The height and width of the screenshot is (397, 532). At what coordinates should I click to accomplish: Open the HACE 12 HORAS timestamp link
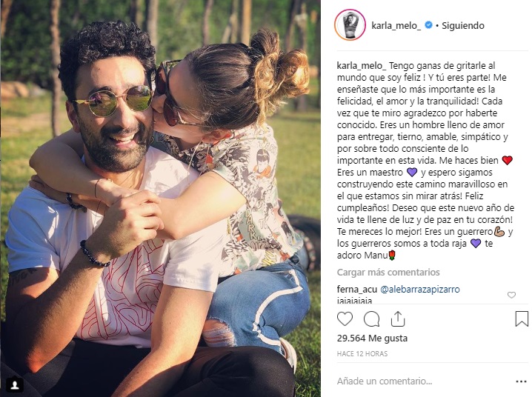point(362,353)
